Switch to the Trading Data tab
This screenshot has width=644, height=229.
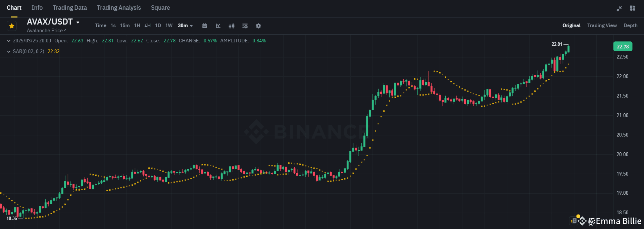click(69, 7)
